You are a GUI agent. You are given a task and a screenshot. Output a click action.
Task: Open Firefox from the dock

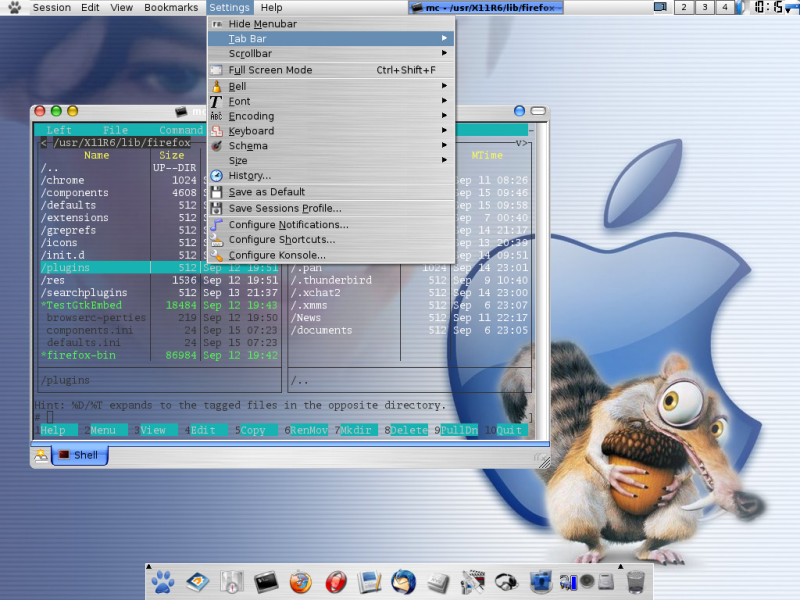coord(299,581)
